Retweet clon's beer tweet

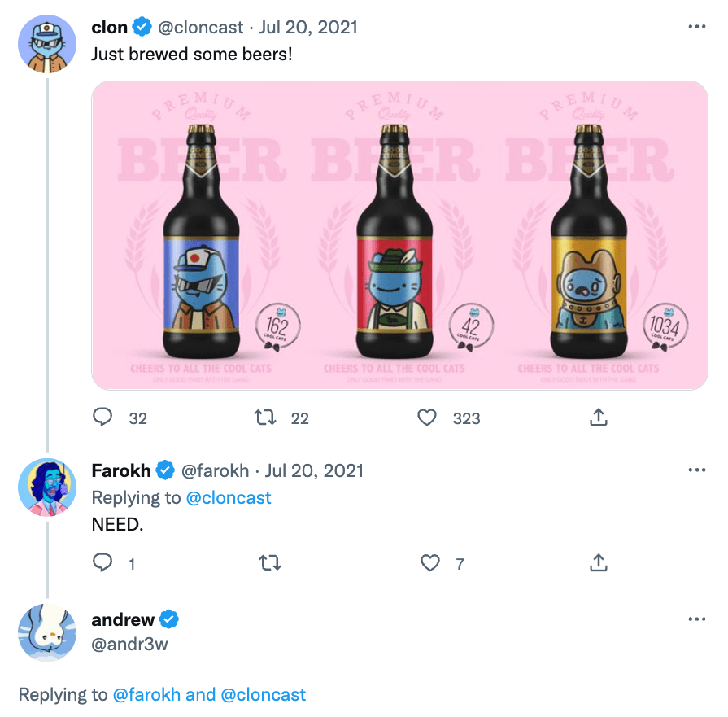click(265, 418)
